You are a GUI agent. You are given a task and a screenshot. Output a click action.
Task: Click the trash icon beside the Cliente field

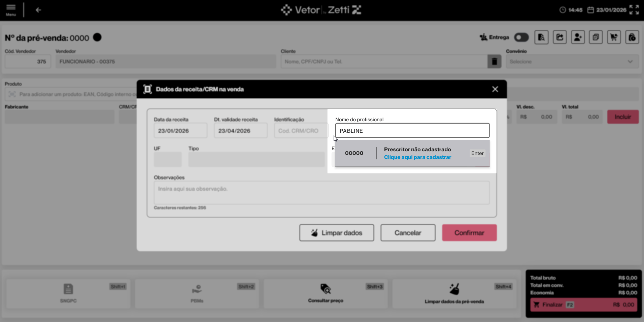(495, 62)
